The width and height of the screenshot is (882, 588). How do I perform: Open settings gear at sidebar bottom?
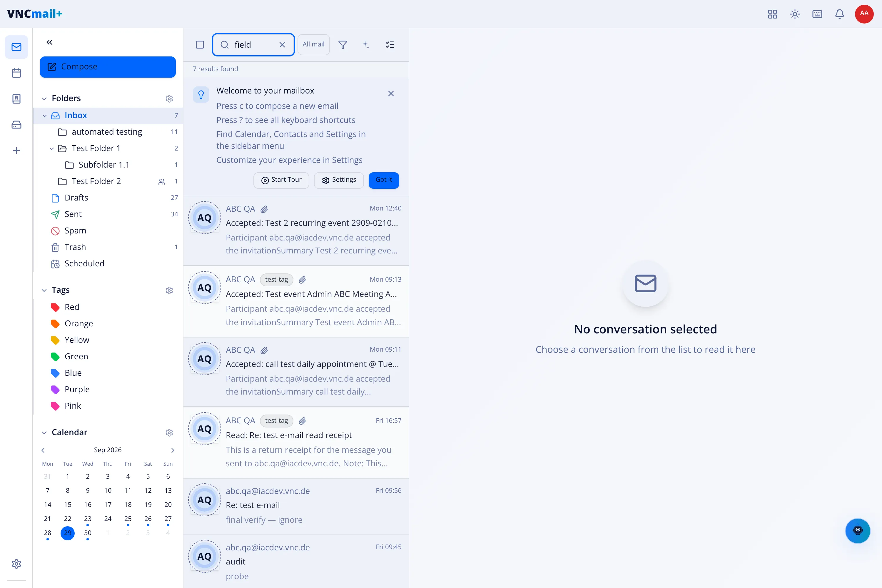click(16, 564)
